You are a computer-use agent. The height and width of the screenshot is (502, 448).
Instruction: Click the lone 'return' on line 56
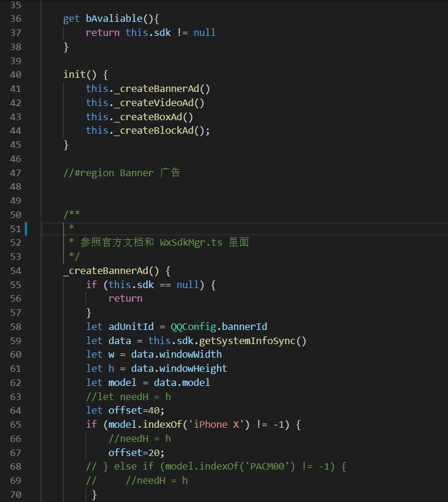pyautogui.click(x=125, y=299)
